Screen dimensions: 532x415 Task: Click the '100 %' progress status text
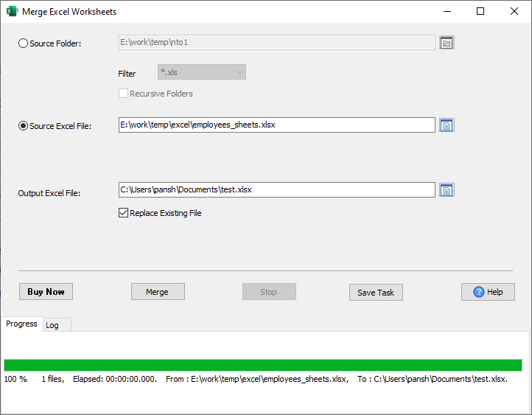[x=15, y=379]
